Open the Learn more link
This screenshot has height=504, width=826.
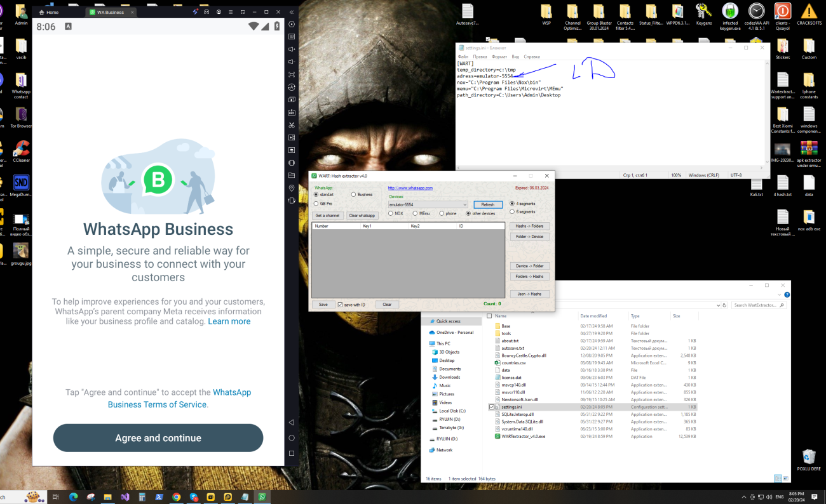tap(229, 321)
